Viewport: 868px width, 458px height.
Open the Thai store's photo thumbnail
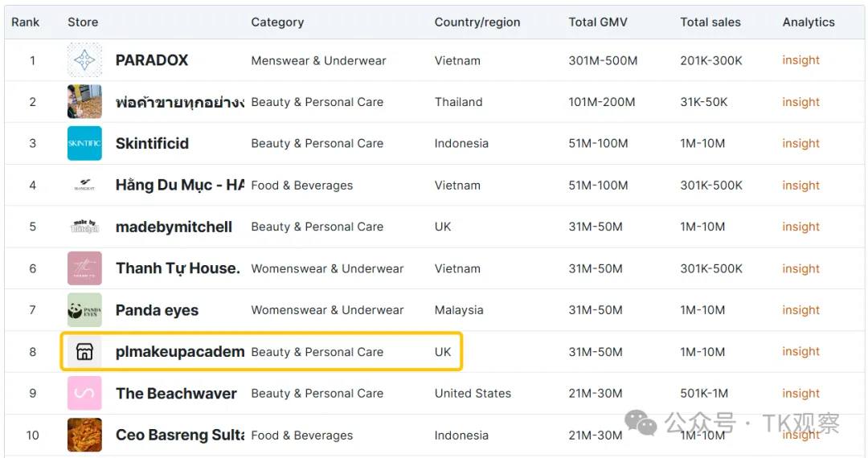pyautogui.click(x=84, y=102)
